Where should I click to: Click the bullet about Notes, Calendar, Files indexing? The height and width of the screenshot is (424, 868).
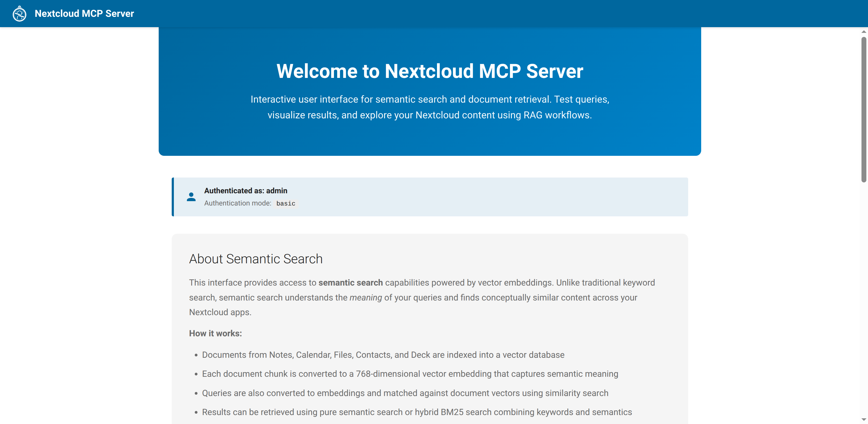[x=383, y=355]
